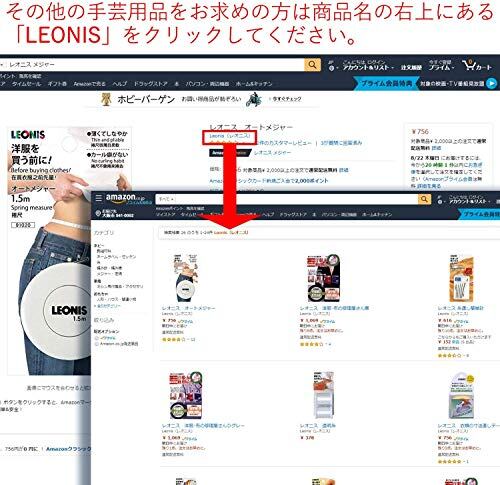Click the search button in lower window
The height and width of the screenshot is (485, 500).
(x=424, y=199)
